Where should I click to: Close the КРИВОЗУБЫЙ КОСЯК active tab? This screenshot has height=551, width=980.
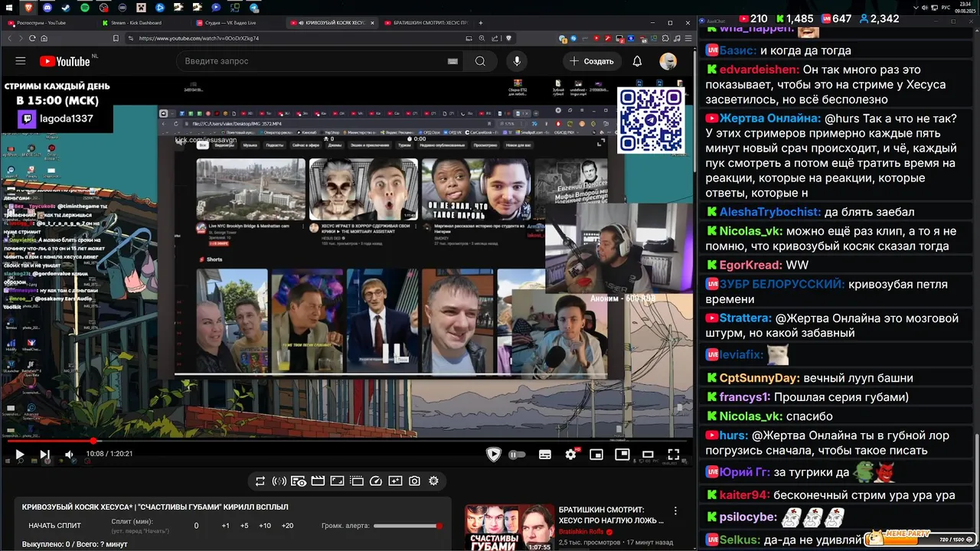(x=372, y=23)
